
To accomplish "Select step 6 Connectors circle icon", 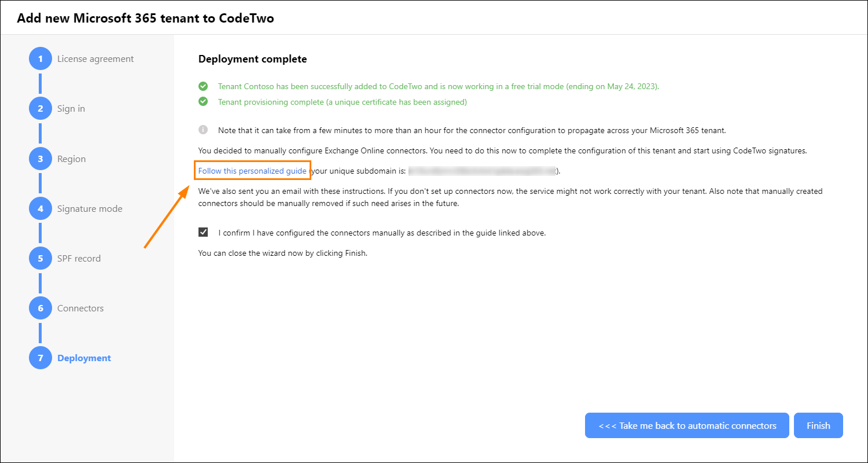I will point(41,308).
